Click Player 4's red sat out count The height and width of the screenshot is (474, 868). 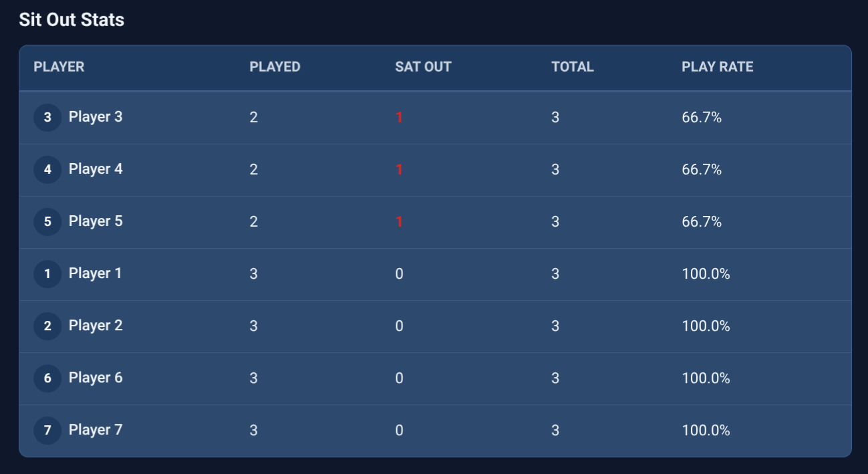click(399, 170)
